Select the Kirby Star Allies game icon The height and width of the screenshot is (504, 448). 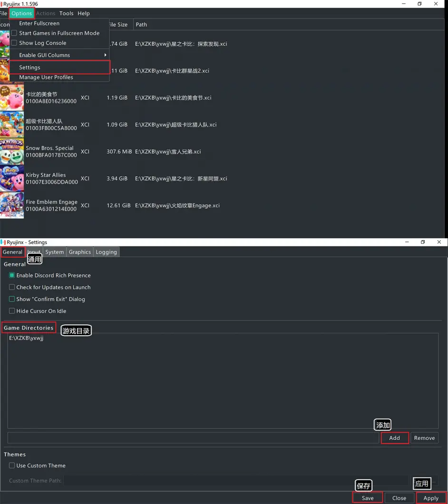pyautogui.click(x=12, y=178)
